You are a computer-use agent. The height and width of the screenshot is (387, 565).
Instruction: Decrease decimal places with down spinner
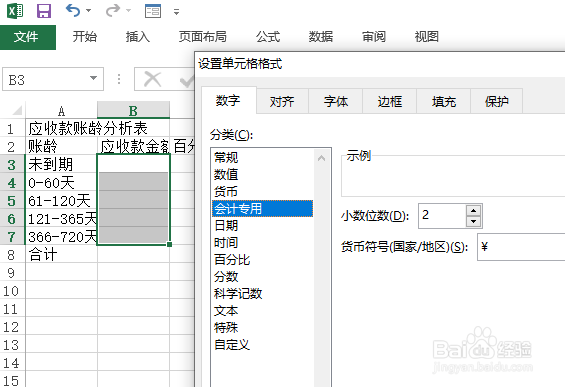pos(473,221)
